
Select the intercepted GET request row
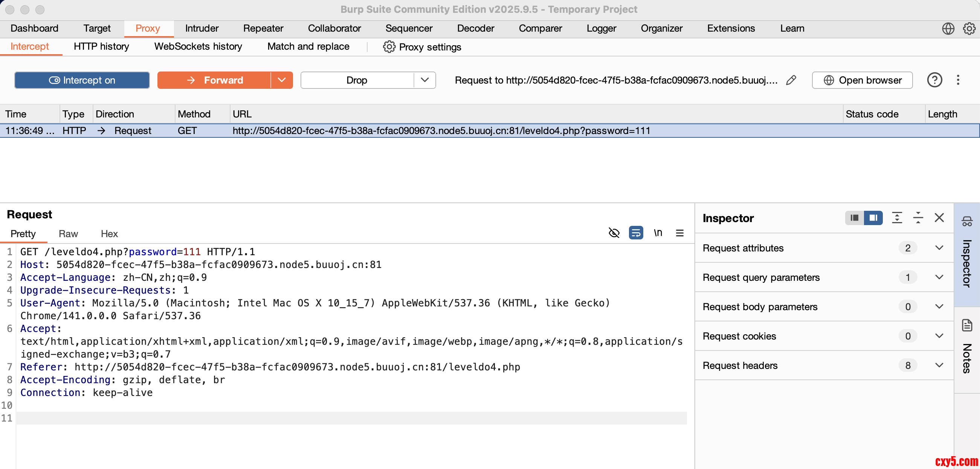coord(380,131)
